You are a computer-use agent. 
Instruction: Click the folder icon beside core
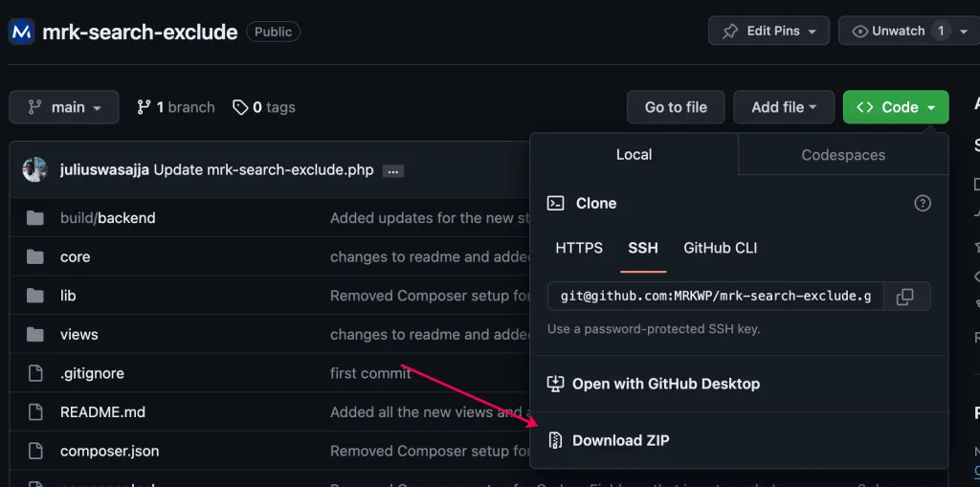tap(35, 256)
